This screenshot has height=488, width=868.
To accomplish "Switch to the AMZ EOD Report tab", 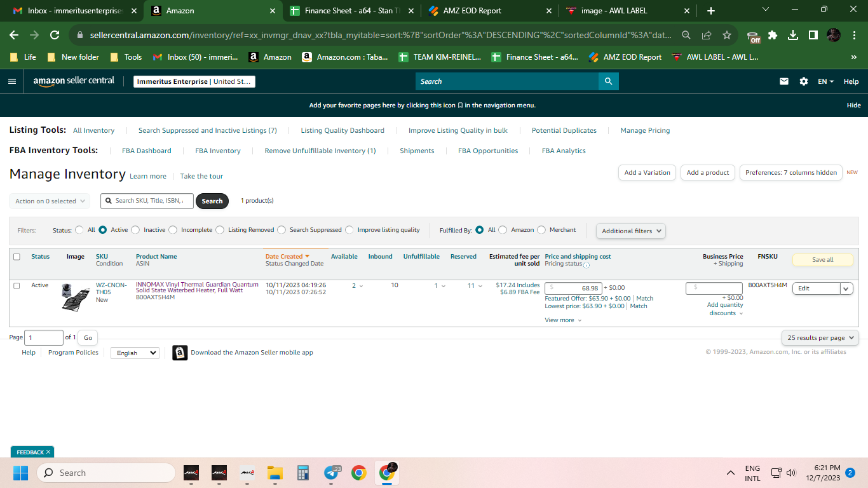I will click(x=490, y=11).
